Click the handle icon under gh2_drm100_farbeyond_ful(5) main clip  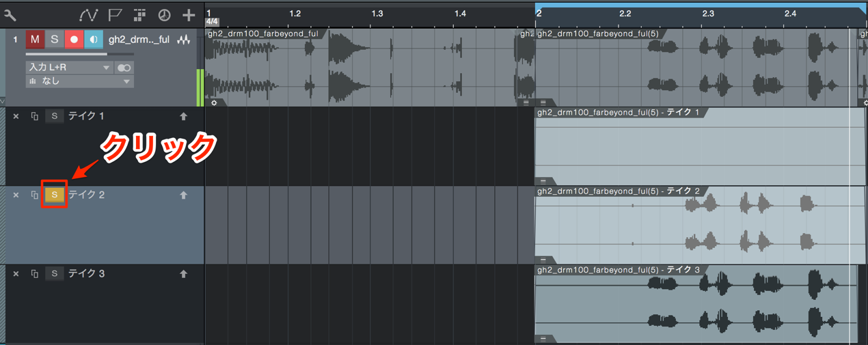[543, 102]
